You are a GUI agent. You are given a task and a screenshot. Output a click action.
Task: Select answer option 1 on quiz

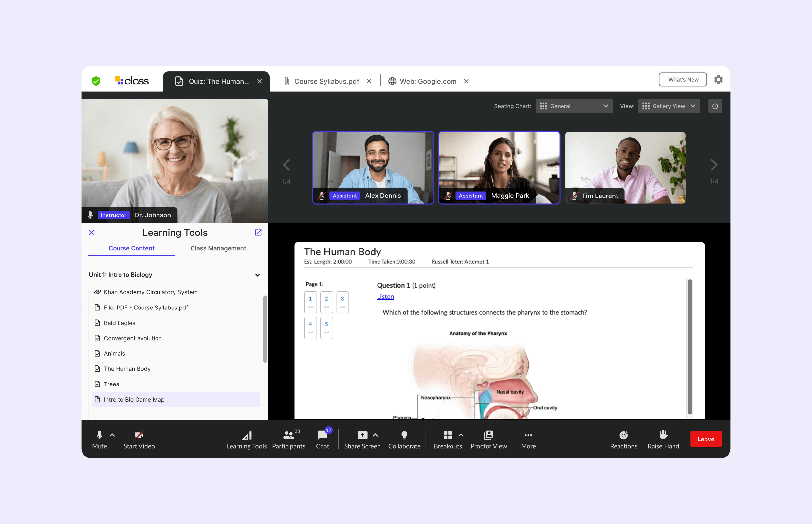[311, 300]
